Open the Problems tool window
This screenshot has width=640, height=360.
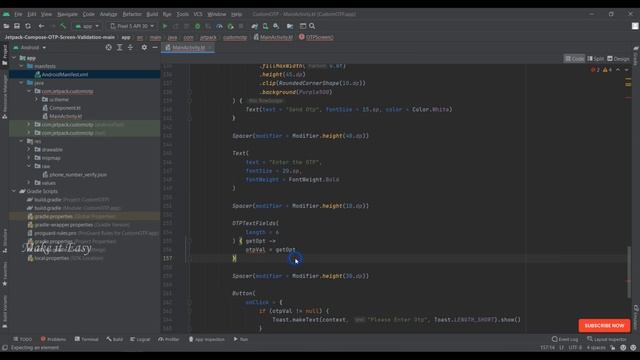click(x=53, y=339)
